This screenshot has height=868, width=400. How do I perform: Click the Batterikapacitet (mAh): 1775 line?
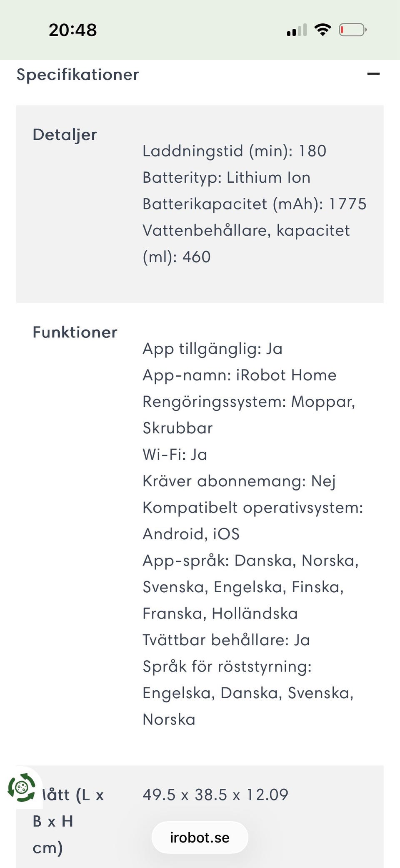click(254, 204)
